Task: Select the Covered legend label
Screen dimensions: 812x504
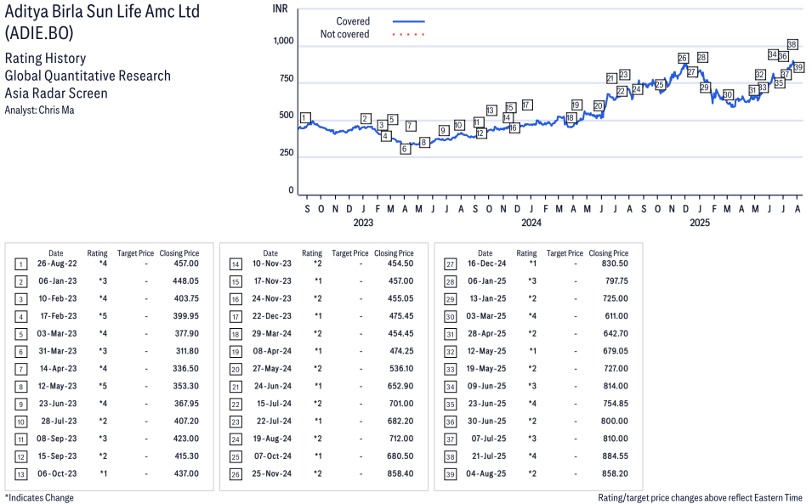Action: click(353, 21)
